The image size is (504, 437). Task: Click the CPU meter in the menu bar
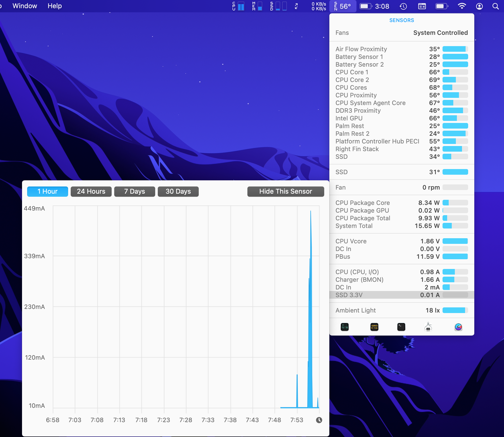[238, 6]
